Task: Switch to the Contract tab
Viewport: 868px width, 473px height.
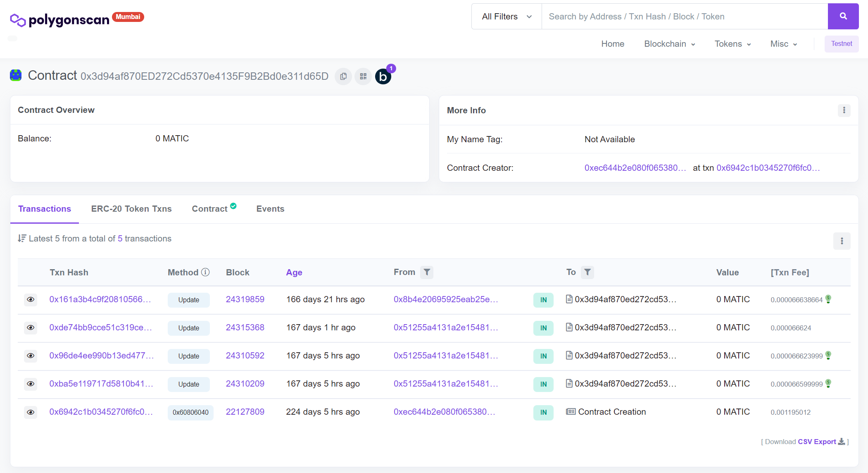Action: pyautogui.click(x=209, y=209)
